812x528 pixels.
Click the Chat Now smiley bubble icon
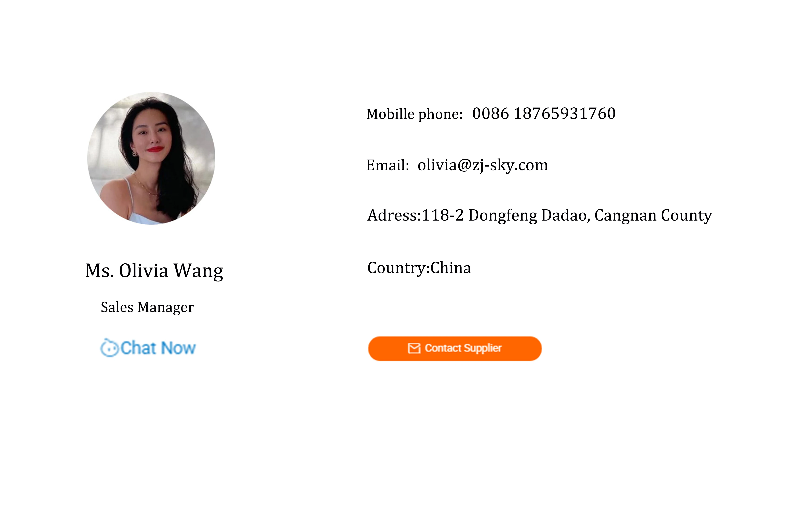[109, 348]
